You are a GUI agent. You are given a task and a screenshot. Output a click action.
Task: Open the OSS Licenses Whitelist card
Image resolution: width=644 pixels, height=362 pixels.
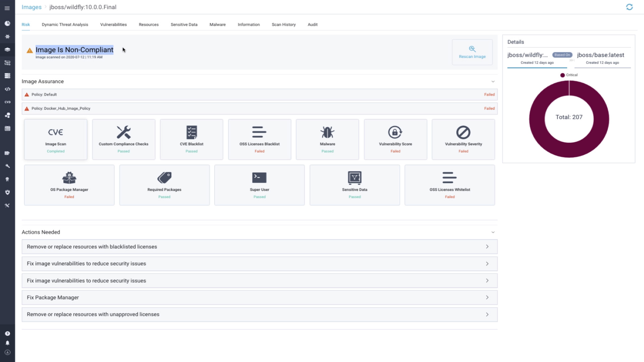click(x=450, y=185)
